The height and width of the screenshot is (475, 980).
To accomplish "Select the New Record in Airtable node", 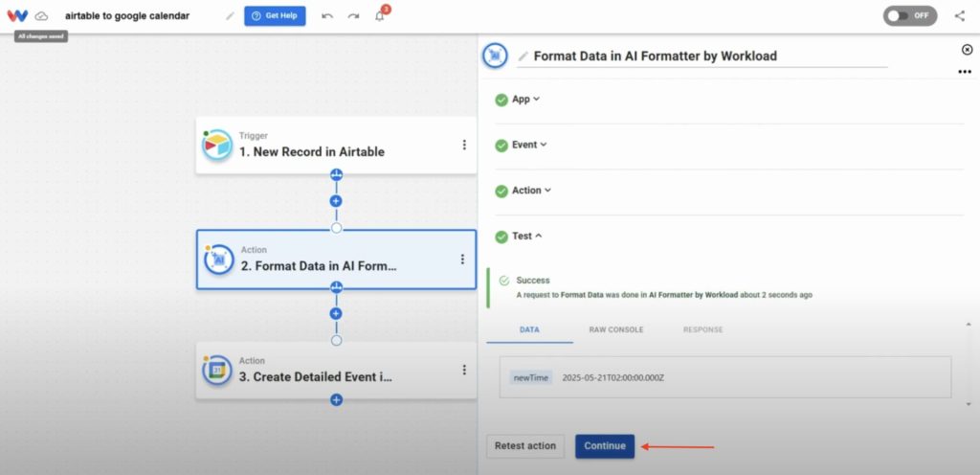I will point(336,145).
